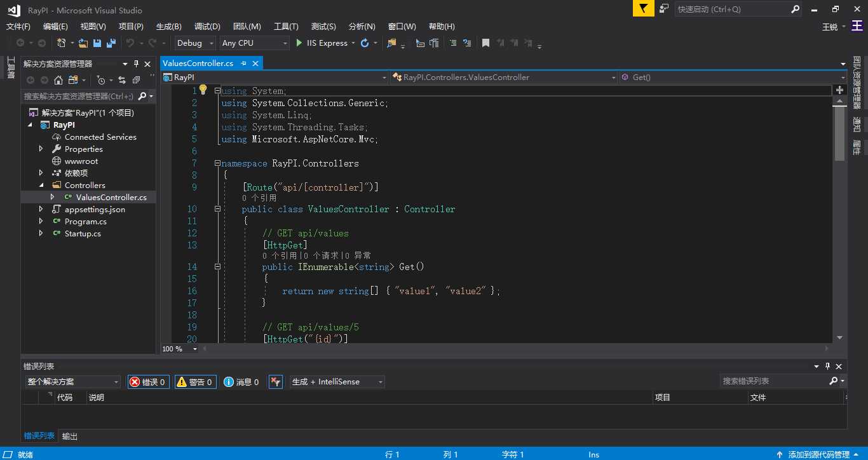Click the send feedback icon near Quick Launch
The width and height of the screenshot is (868, 460).
[x=664, y=9]
